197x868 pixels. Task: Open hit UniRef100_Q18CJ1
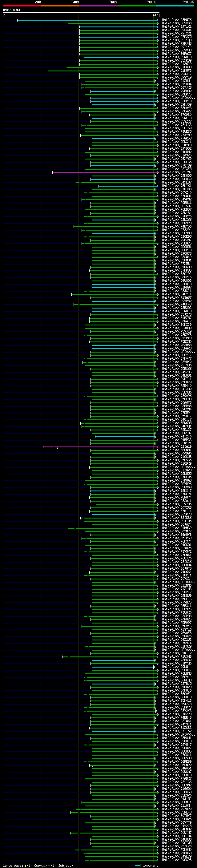[177, 575]
